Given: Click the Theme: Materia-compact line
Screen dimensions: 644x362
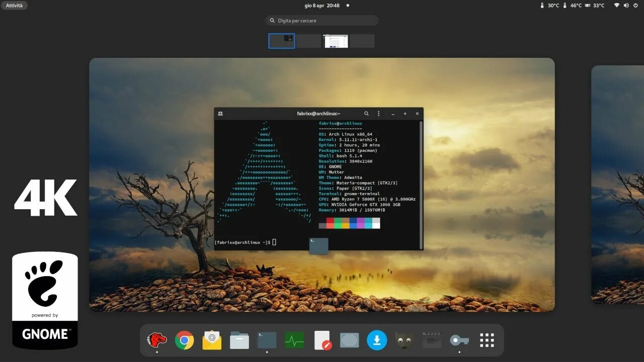Looking at the screenshot, I should tap(358, 183).
